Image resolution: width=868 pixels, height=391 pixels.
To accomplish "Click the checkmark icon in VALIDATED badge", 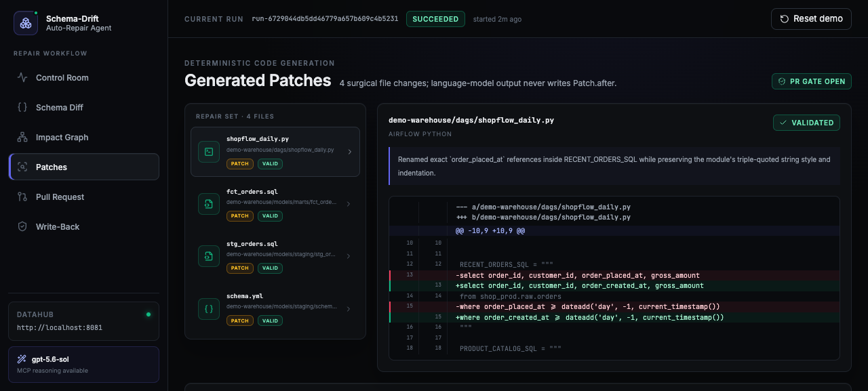I will 783,123.
